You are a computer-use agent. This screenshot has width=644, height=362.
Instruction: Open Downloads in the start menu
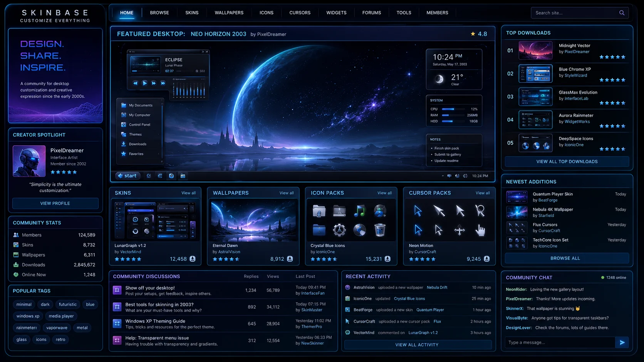point(137,144)
